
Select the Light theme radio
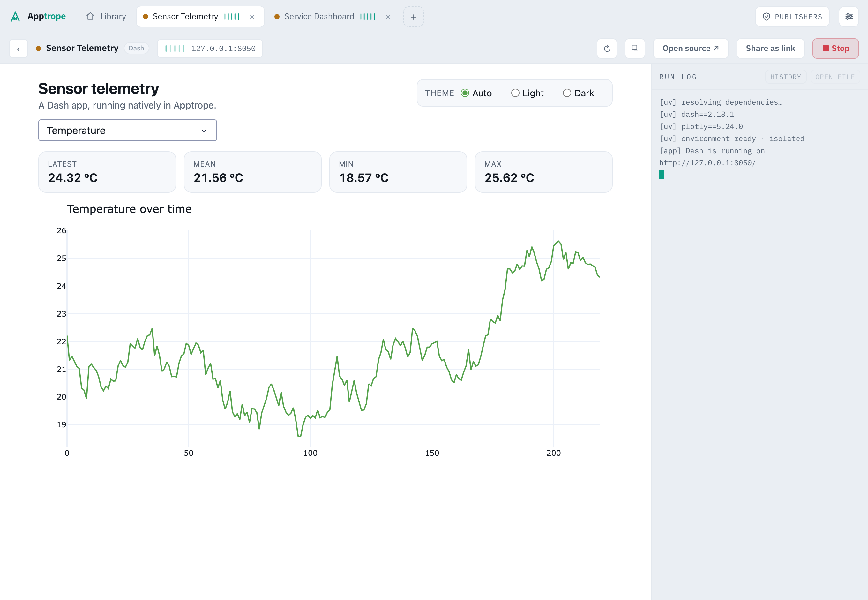515,93
